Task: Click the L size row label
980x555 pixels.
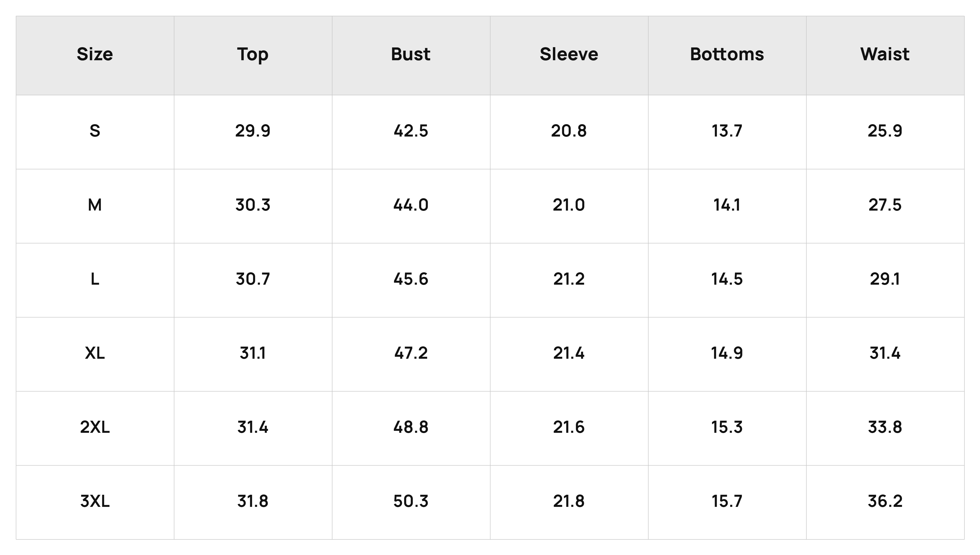Action: tap(95, 279)
